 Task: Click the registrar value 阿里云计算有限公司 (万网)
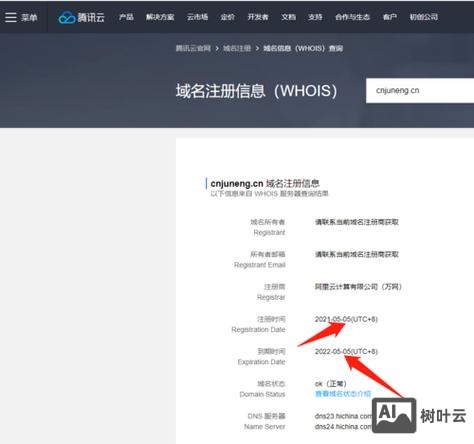coord(358,287)
